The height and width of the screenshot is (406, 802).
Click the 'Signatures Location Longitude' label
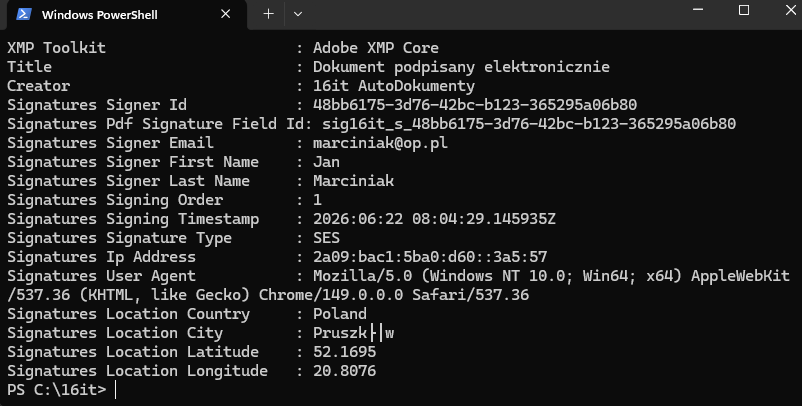pyautogui.click(x=137, y=371)
